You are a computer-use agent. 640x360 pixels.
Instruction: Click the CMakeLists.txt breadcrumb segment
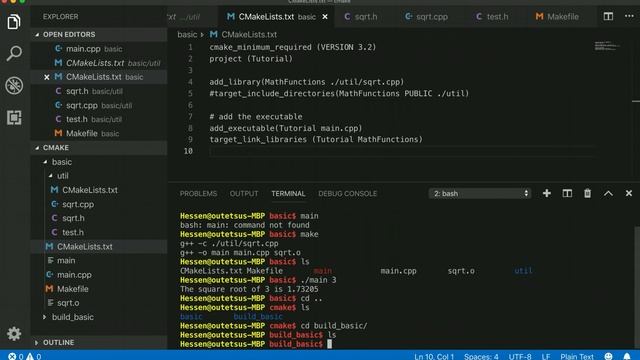tap(244, 35)
